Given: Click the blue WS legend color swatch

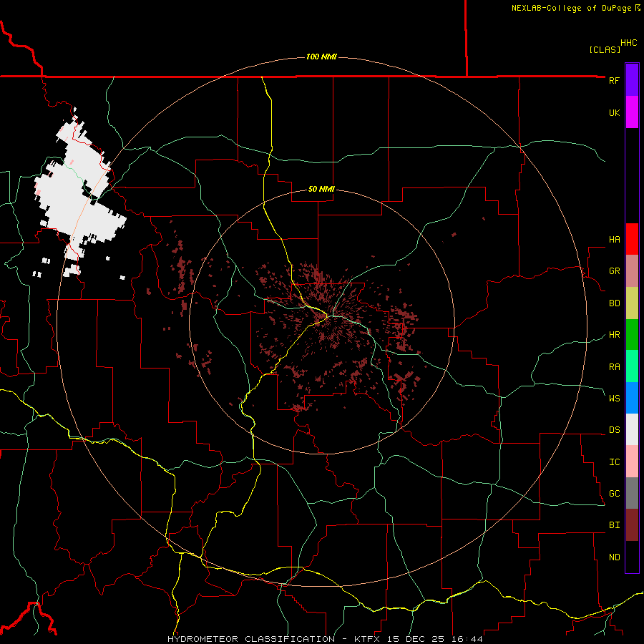Looking at the screenshot, I should click(632, 398).
